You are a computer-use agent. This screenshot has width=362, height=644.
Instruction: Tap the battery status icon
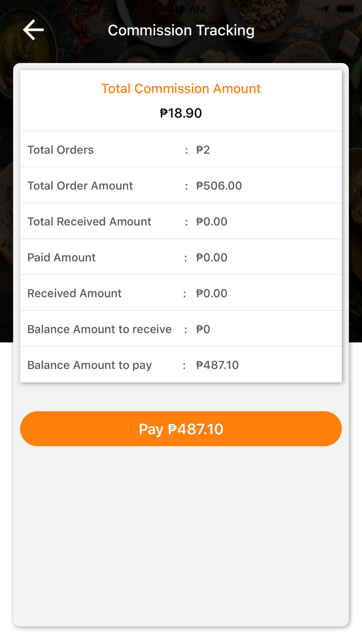coord(346,9)
